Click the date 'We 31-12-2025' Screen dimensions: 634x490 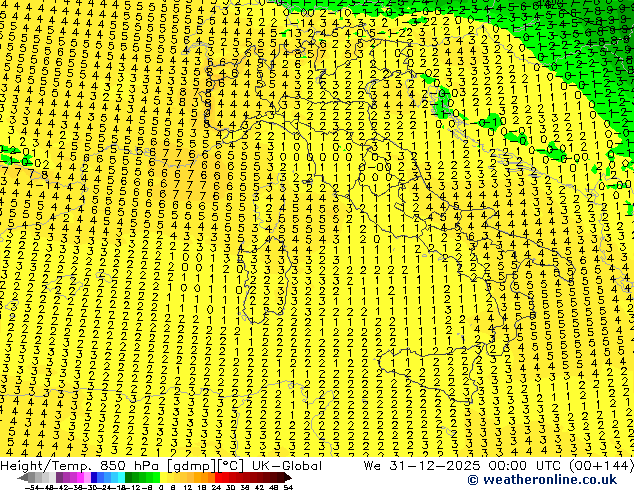pos(422,466)
